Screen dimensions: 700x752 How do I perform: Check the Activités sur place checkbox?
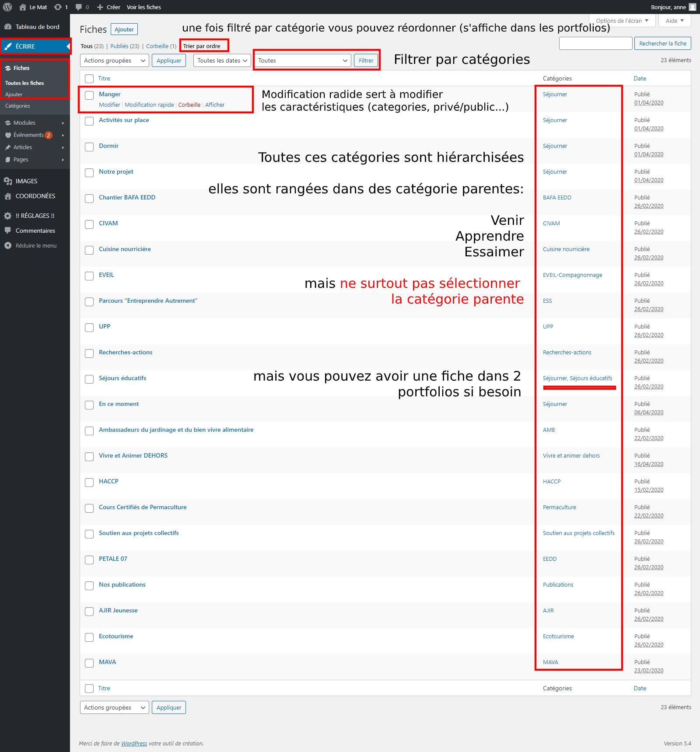pyautogui.click(x=89, y=121)
